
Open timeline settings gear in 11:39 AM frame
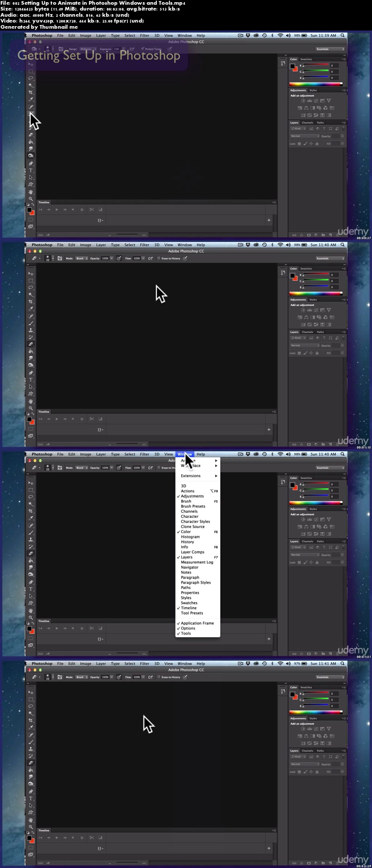click(82, 209)
